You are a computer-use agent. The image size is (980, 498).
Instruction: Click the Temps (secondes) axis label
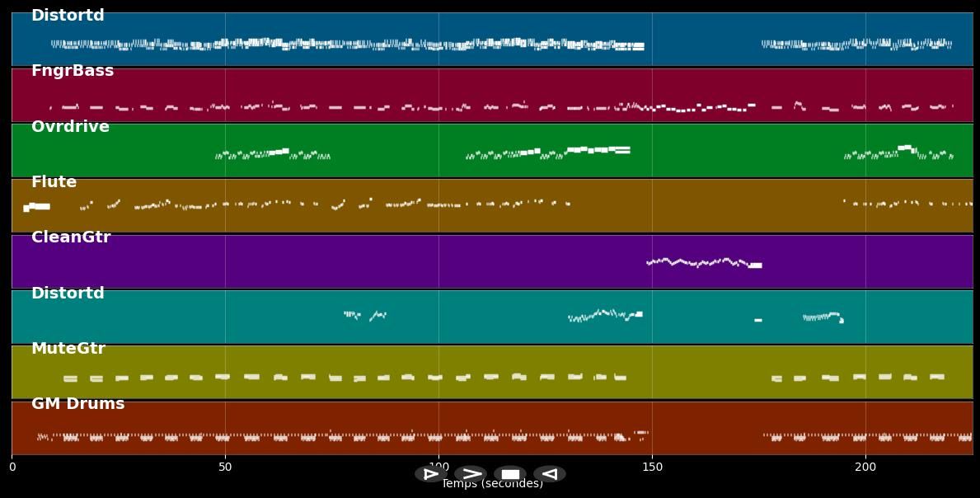point(492,486)
